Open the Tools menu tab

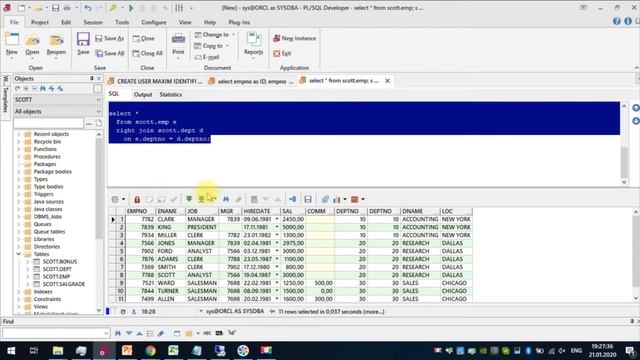point(122,22)
